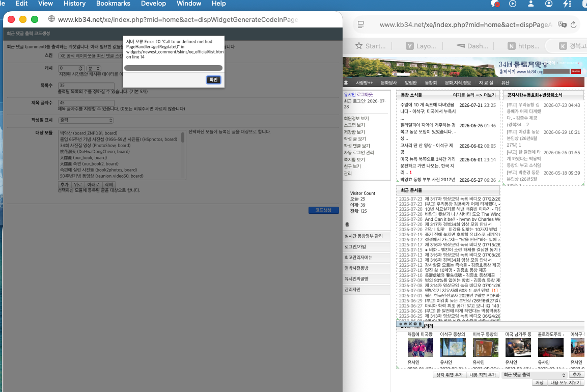The height and width of the screenshot is (392, 587).
Task: Click the lightning bolt icon in menu bar
Action: click(x=567, y=4)
